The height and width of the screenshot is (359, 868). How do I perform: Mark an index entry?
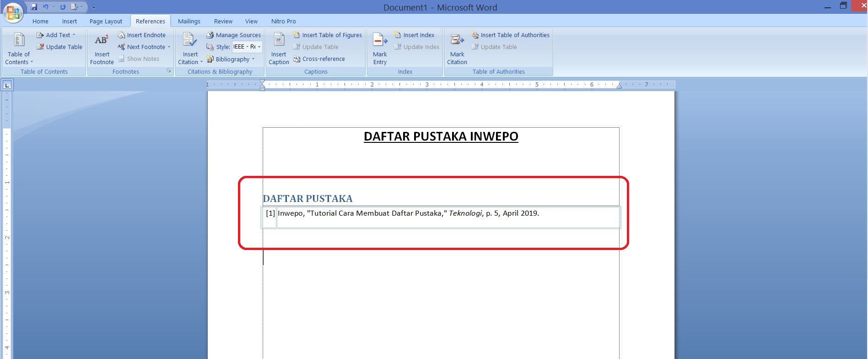(380, 49)
